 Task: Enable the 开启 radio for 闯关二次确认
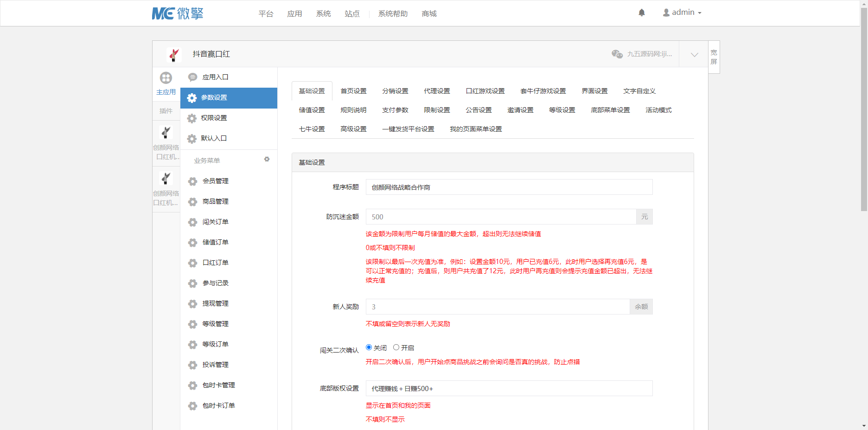tap(396, 347)
